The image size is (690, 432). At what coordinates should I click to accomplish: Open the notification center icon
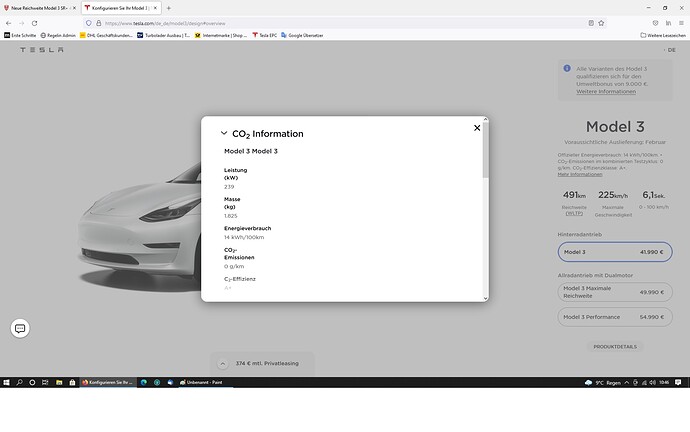[x=678, y=383]
